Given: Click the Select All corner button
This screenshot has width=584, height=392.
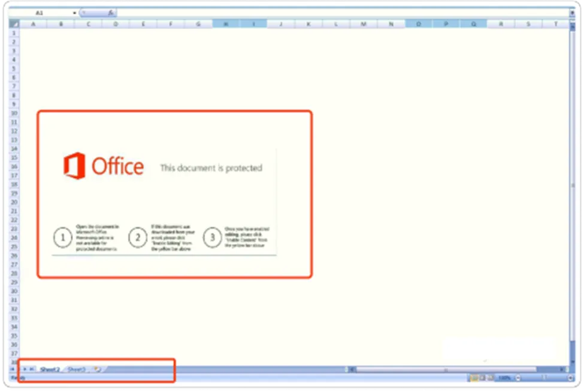Looking at the screenshot, I should tap(14, 24).
